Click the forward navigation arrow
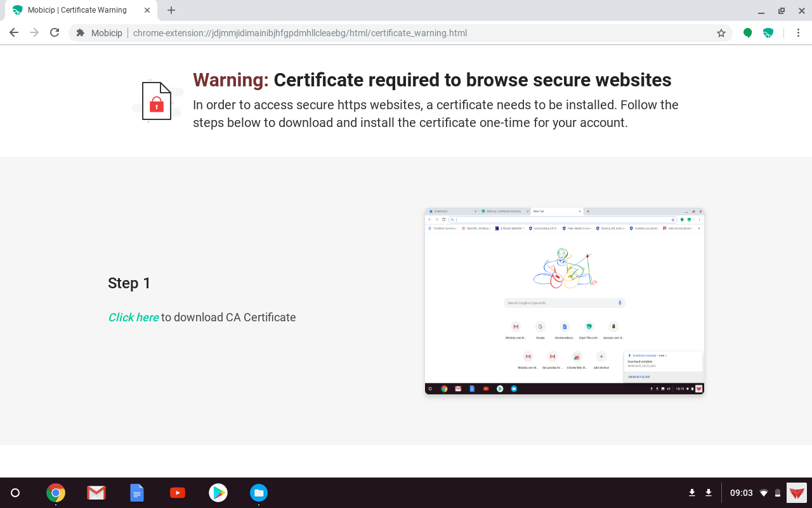The image size is (812, 508). click(x=34, y=33)
